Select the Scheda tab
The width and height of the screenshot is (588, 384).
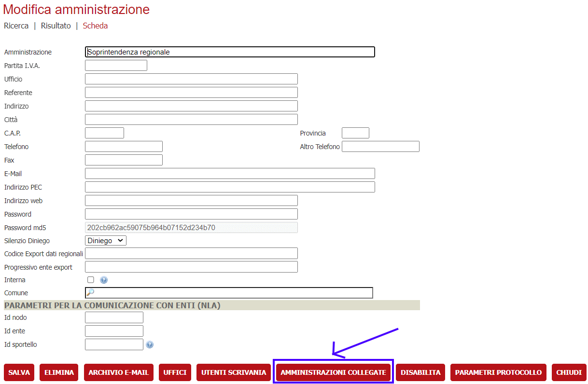[x=95, y=26]
